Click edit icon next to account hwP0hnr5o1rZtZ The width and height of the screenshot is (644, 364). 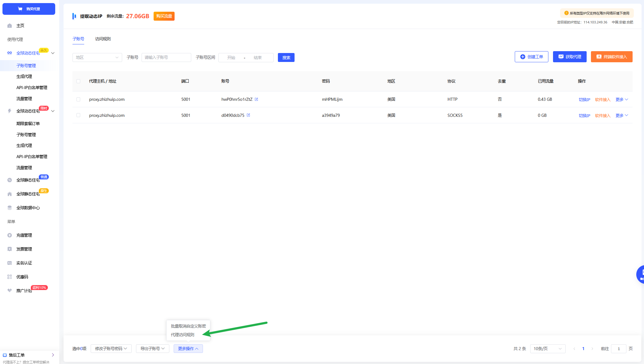(256, 99)
